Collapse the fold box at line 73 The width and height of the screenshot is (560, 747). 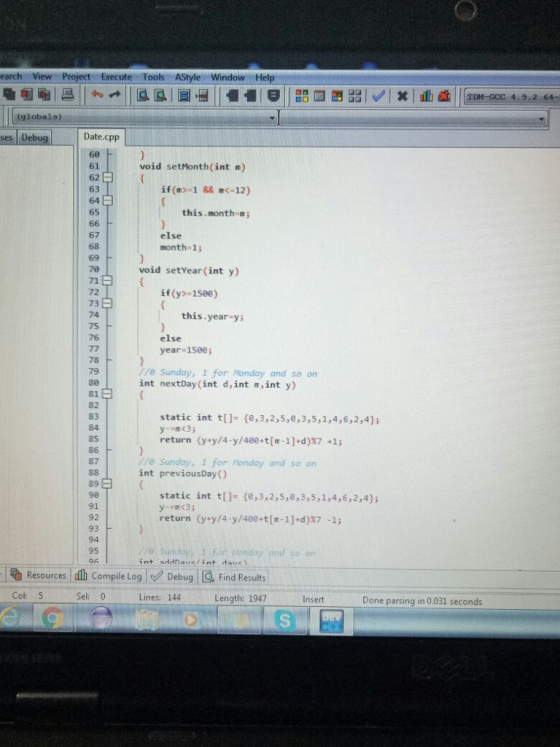[107, 303]
